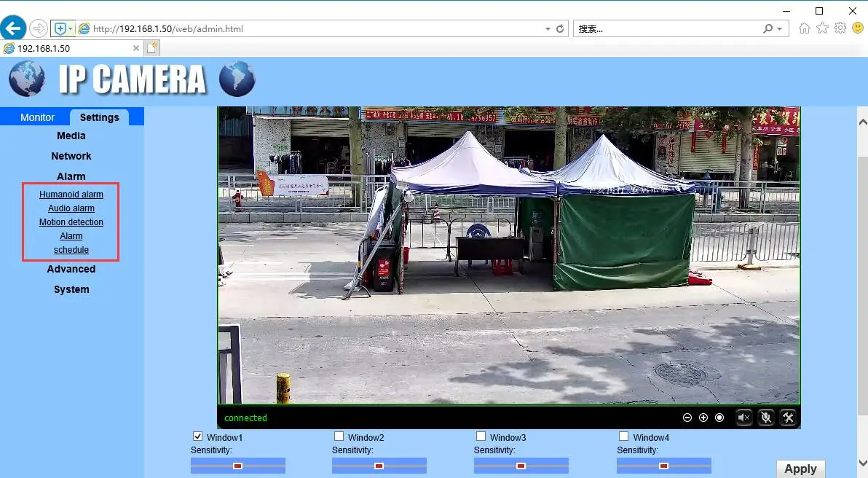This screenshot has height=478, width=868.
Task: Open the Motion detection link
Action: [x=71, y=222]
